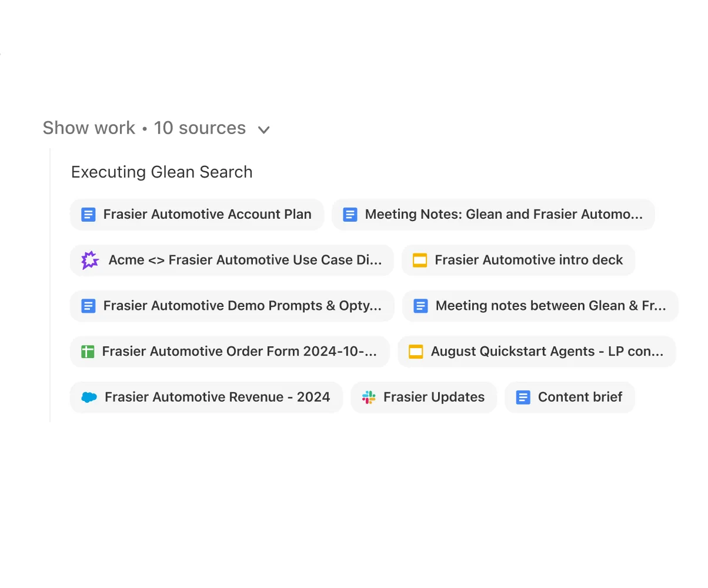
Task: Open the Meeting notes between Glean & Frasier source
Action: [540, 306]
